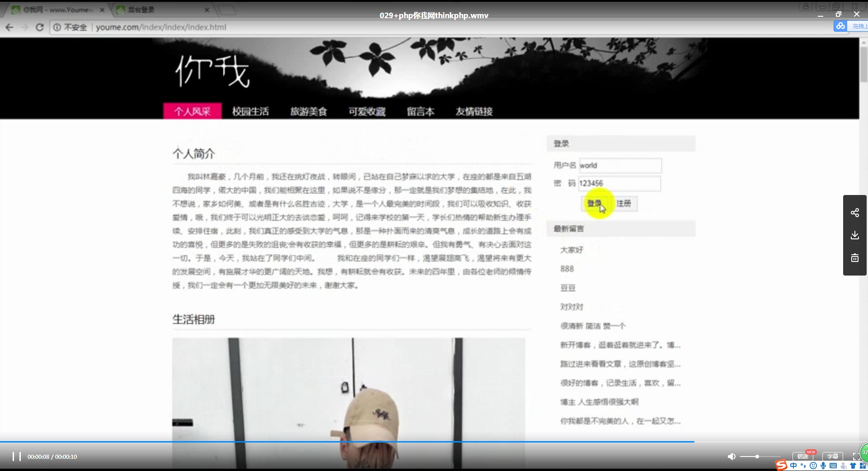Click the life album photo thumbnail

point(349,403)
